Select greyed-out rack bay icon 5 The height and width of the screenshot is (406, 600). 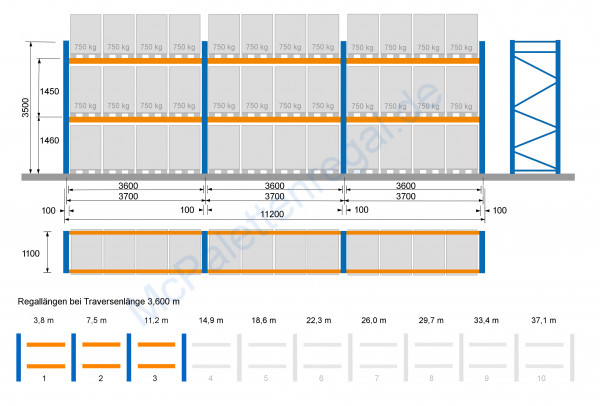267,357
